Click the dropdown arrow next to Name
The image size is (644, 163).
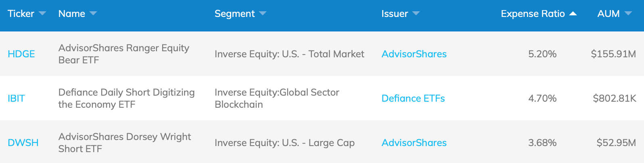point(93,14)
